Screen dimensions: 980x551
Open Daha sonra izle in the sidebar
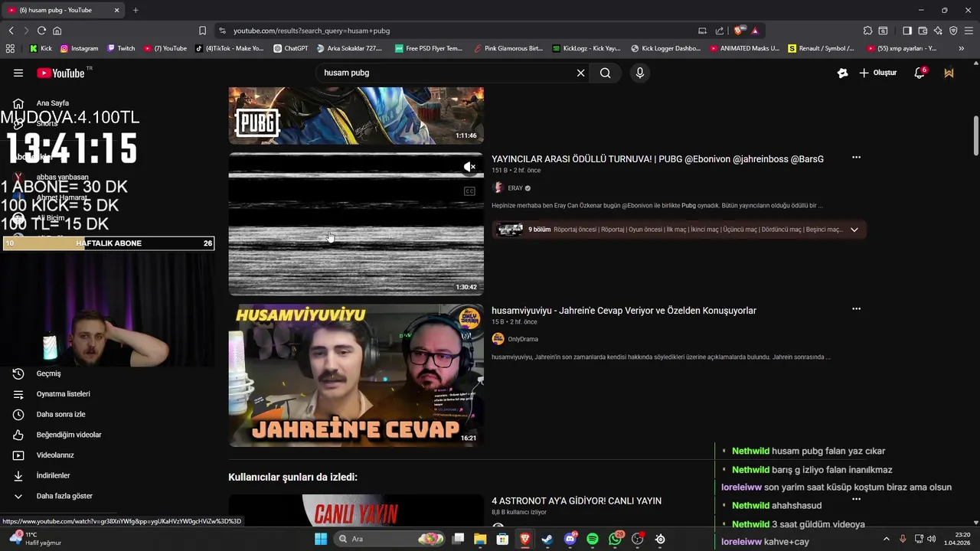coord(60,415)
